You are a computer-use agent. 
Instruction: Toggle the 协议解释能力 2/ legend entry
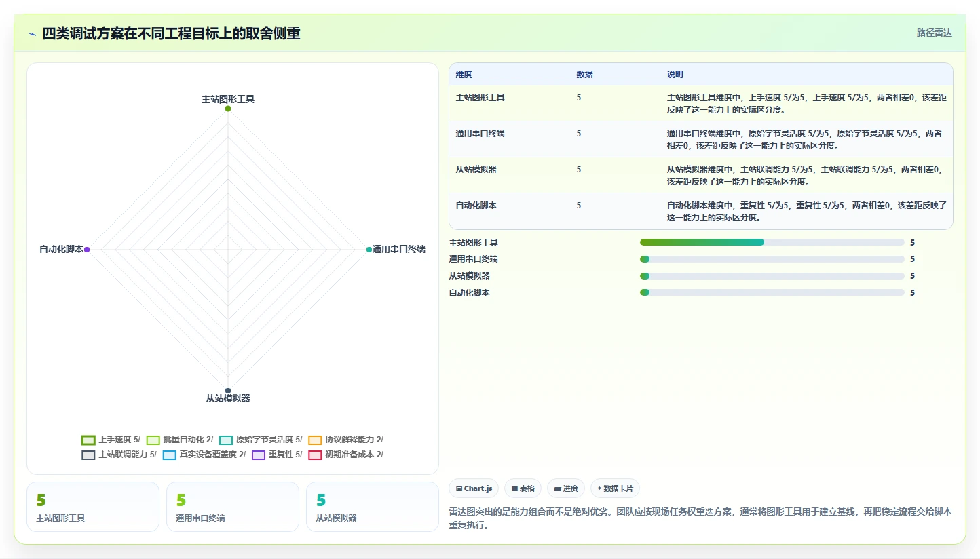coord(345,440)
